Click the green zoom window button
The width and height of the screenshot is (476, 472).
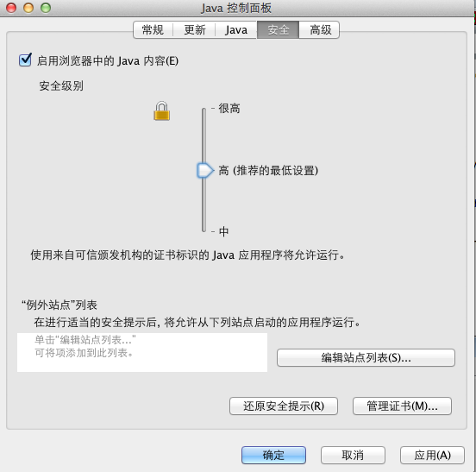point(46,8)
